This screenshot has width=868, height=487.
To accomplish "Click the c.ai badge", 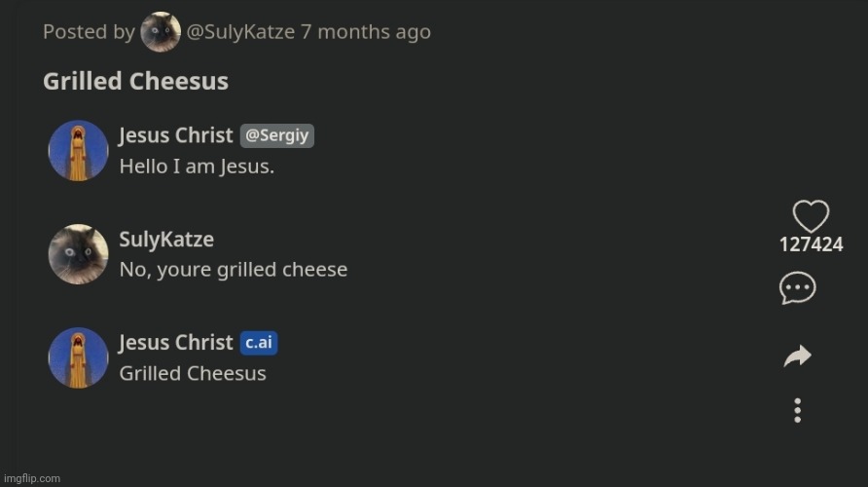I will [x=258, y=343].
